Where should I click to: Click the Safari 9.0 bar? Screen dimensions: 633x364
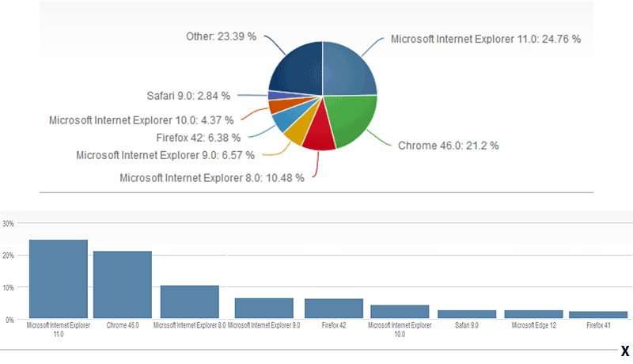(467, 314)
